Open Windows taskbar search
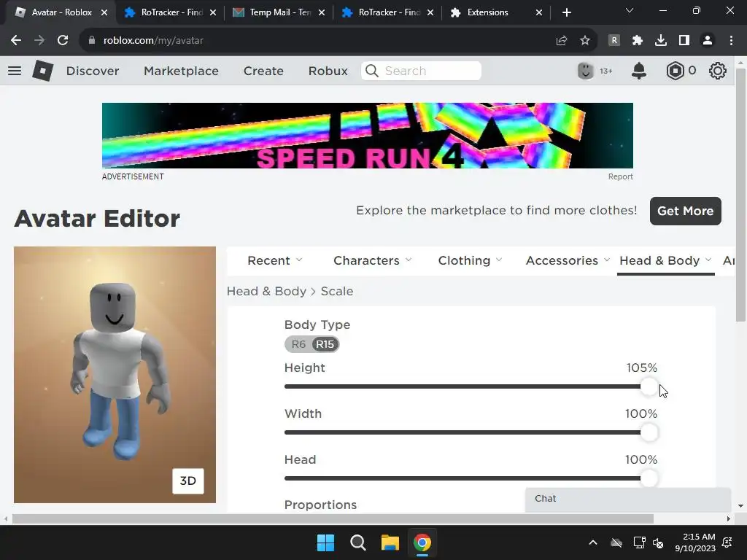 click(x=357, y=542)
